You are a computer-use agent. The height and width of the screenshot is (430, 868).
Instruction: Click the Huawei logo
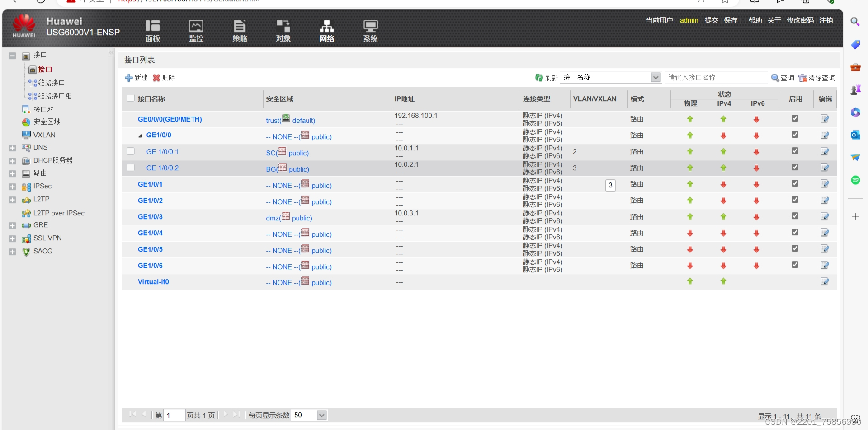point(24,26)
